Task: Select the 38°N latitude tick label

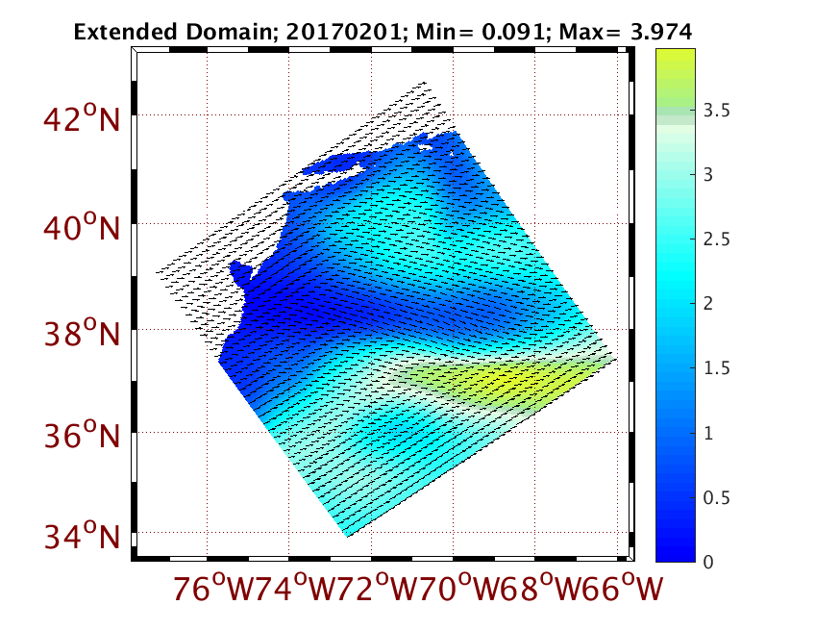Action: (81, 335)
